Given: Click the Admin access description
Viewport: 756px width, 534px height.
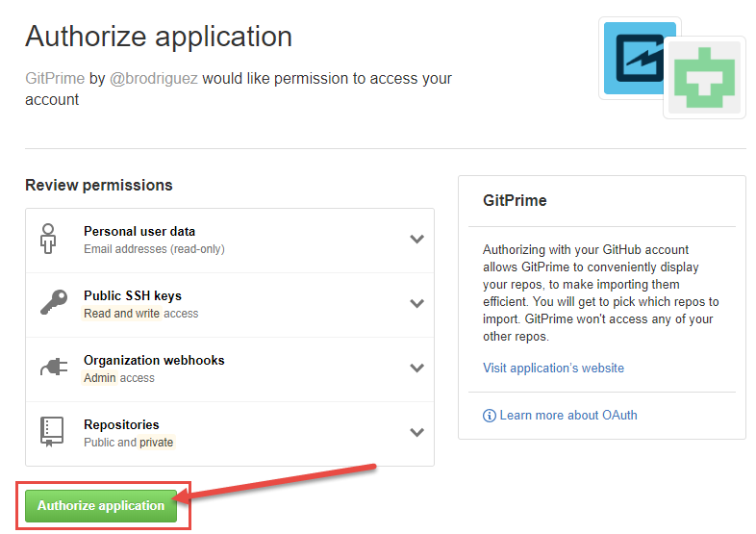Looking at the screenshot, I should tap(119, 378).
